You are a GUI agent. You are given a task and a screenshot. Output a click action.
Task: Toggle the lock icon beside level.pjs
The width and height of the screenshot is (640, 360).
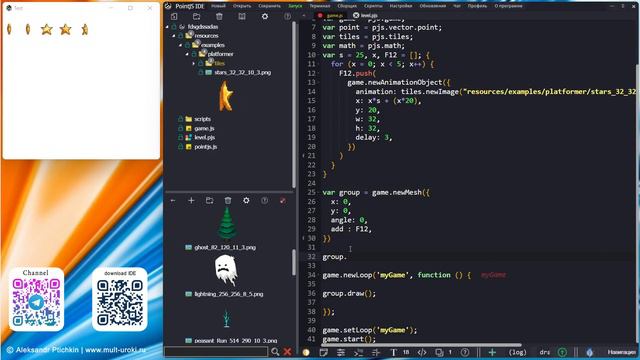[x=180, y=138]
